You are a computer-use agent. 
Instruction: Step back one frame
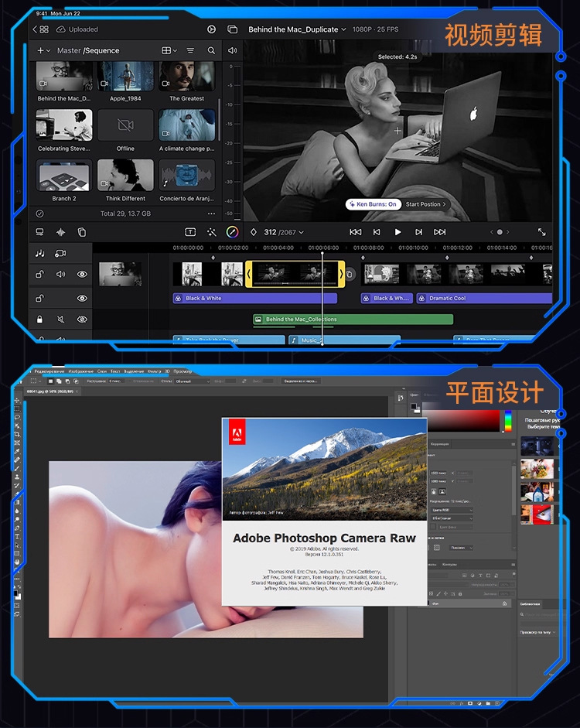[377, 232]
